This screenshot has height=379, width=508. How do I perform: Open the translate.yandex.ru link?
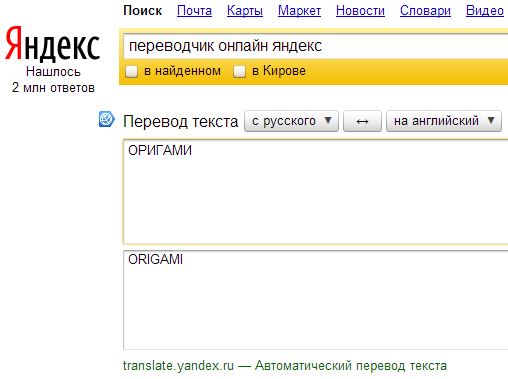point(178,366)
